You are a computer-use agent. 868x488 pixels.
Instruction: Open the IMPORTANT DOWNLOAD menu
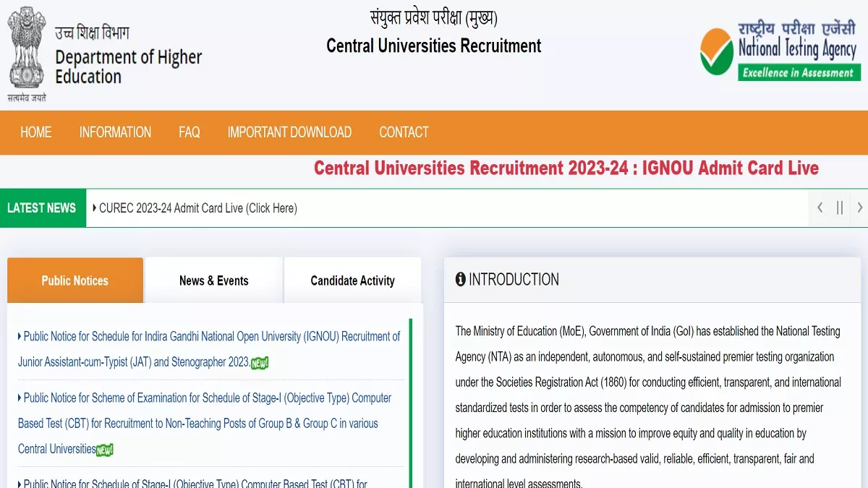(x=289, y=132)
